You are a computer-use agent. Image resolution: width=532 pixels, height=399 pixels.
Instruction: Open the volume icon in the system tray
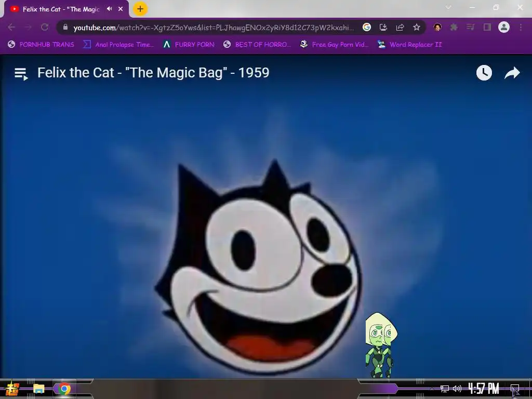coord(457,389)
